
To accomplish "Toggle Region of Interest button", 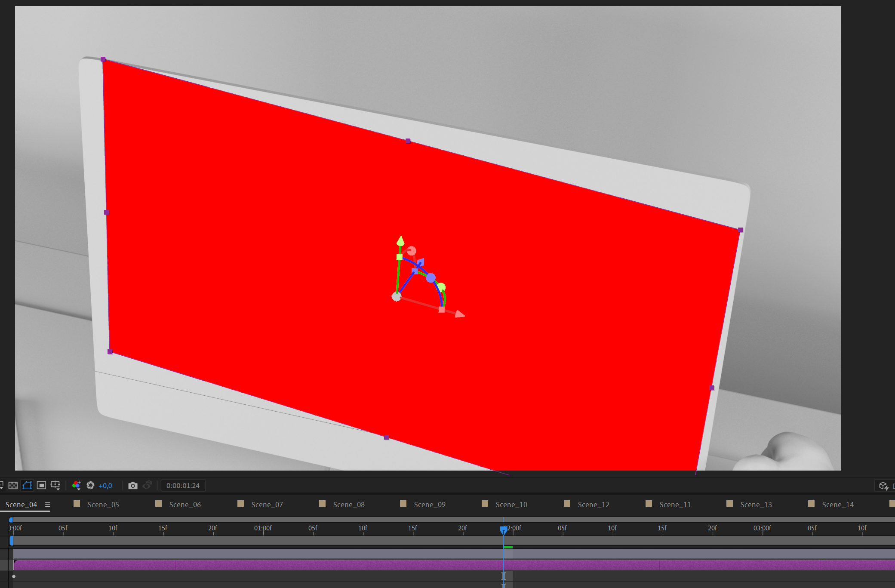I will click(41, 485).
